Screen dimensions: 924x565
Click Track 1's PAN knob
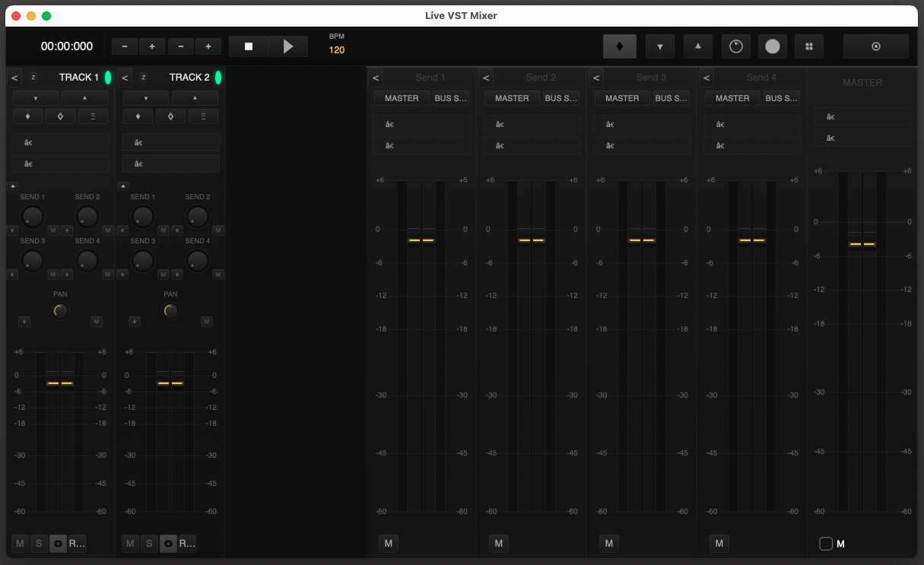click(60, 310)
